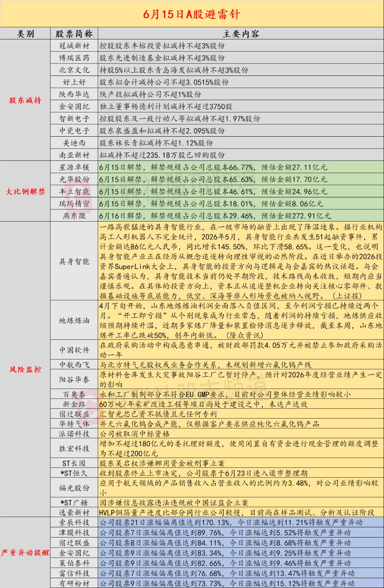The width and height of the screenshot is (384, 588).
Task: Select stock name 博瑞医药
Action: 74,58
